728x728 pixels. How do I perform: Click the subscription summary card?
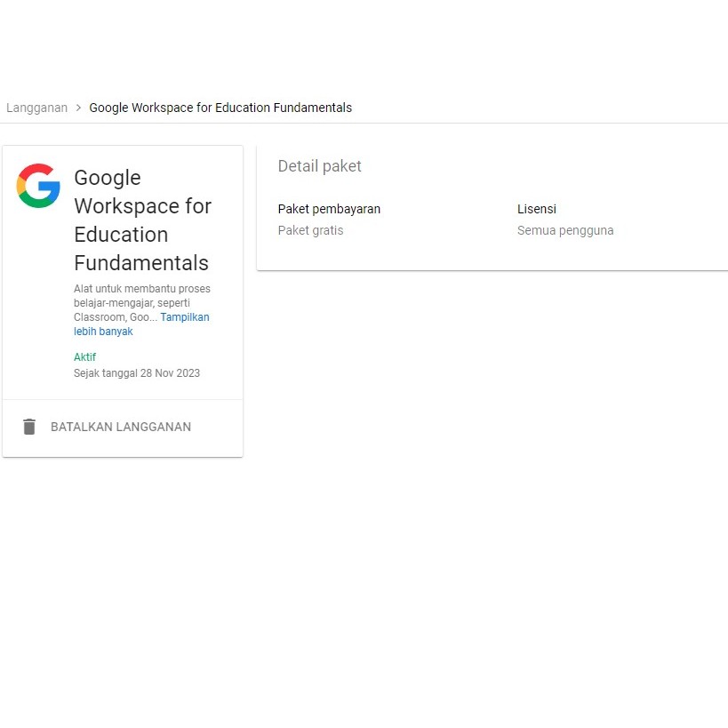123,267
